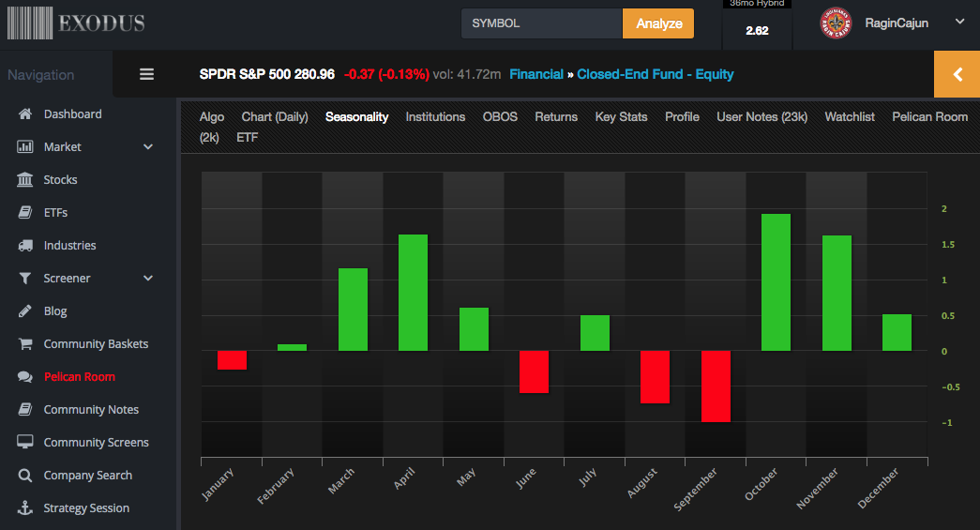Click the Pelican Room chat bubbles icon
This screenshot has width=980, height=530.
pos(25,377)
